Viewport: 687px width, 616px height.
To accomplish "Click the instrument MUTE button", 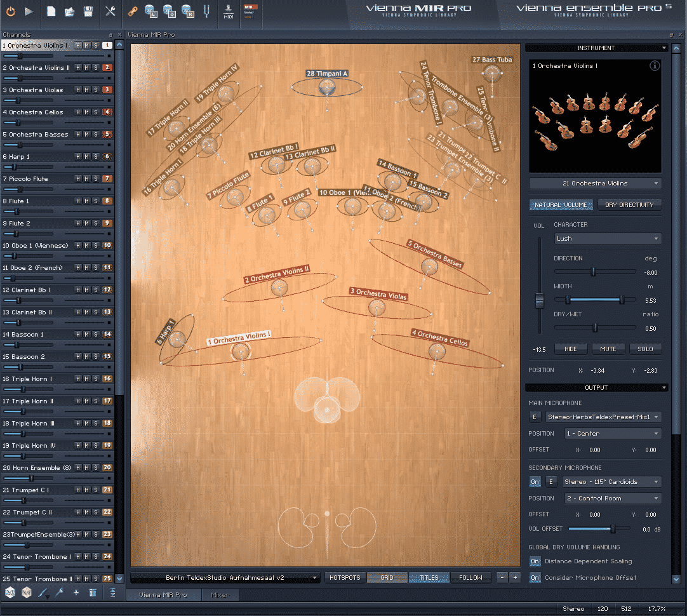I will pos(608,349).
